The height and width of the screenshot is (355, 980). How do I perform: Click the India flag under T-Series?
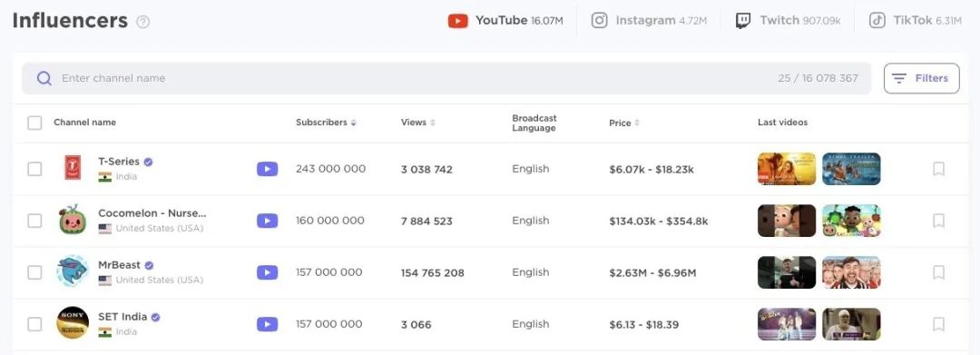click(105, 177)
